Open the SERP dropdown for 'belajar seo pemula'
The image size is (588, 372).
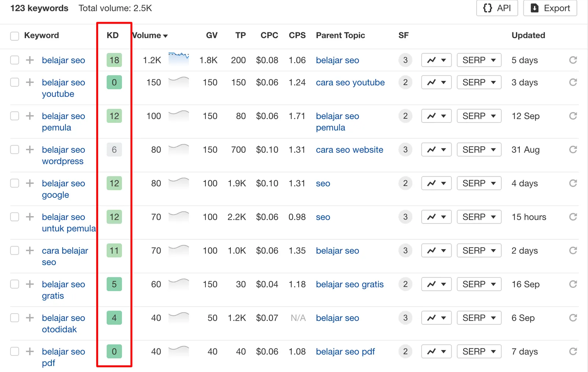(479, 116)
